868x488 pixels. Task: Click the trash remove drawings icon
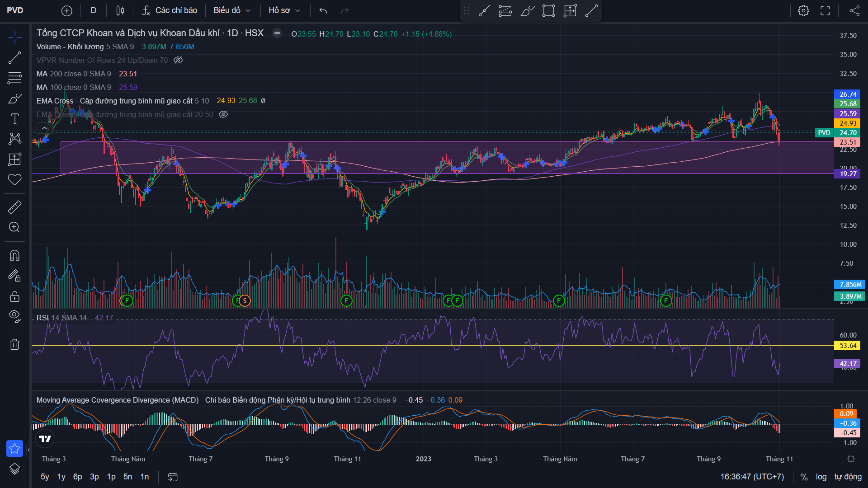click(14, 345)
